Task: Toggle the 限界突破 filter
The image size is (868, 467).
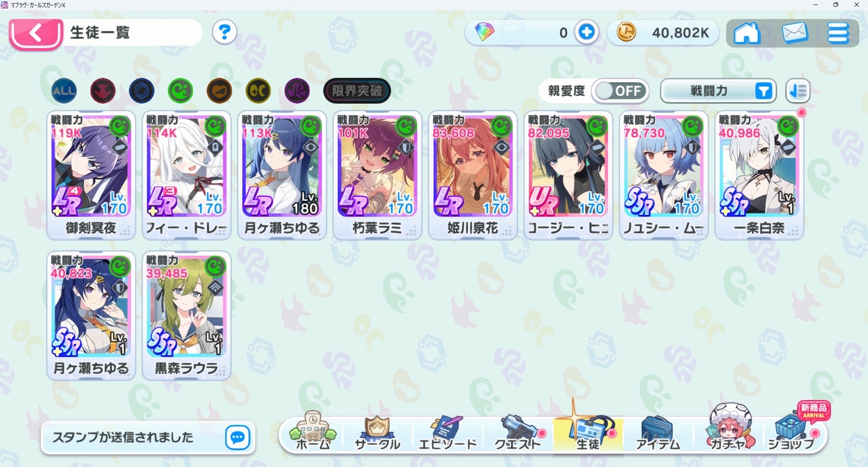Action: [357, 91]
